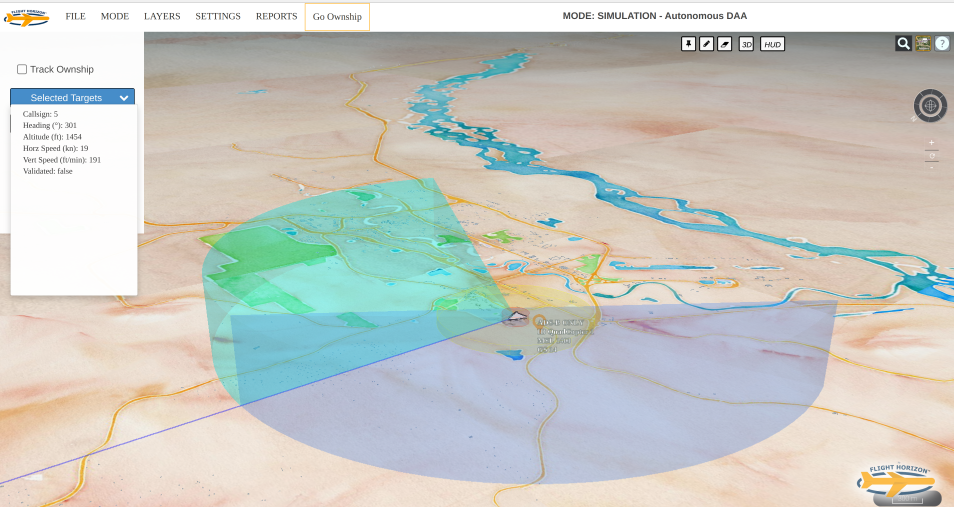Enable the Track Ownship checkbox
This screenshot has width=954, height=507.
[x=22, y=69]
